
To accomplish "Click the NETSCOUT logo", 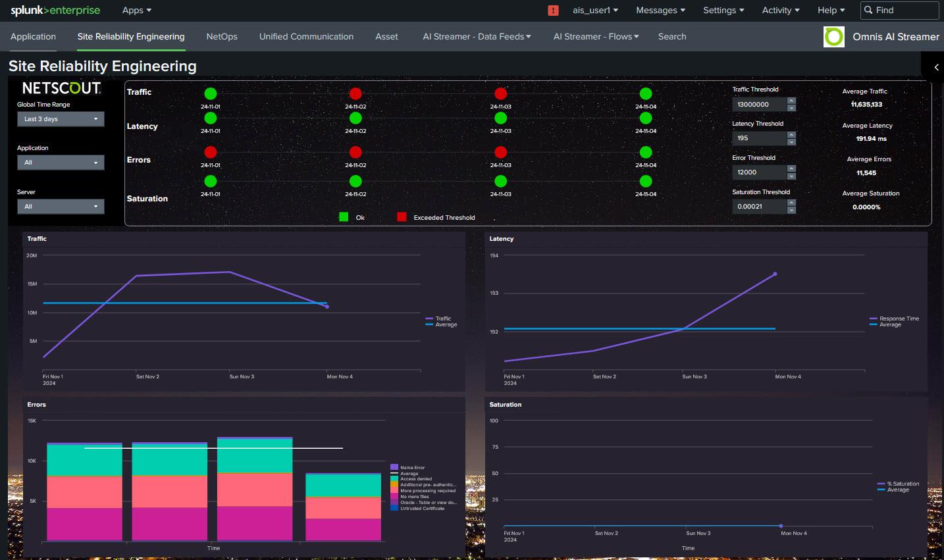I will coord(61,88).
